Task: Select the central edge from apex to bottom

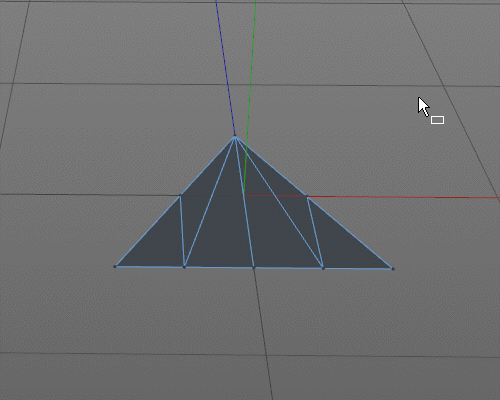Action: pos(244,202)
